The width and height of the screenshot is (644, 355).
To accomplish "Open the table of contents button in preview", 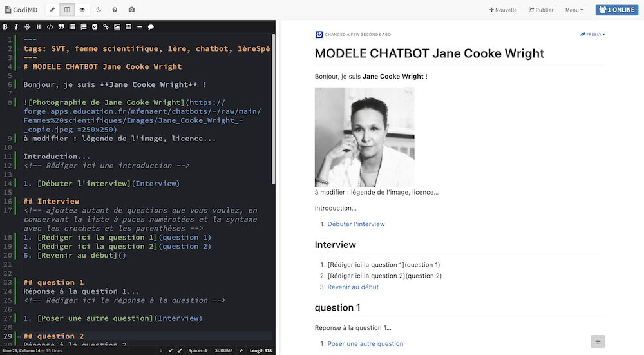I will coord(598,341).
